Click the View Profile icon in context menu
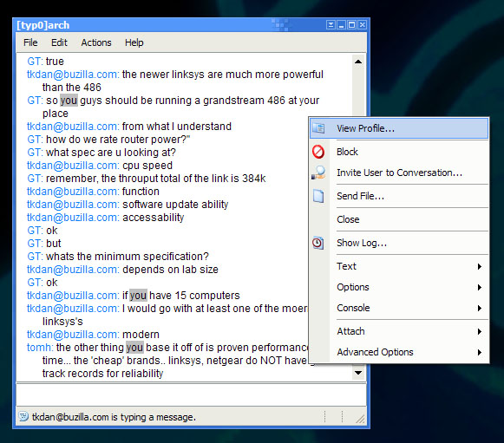This screenshot has height=443, width=504. tap(318, 128)
